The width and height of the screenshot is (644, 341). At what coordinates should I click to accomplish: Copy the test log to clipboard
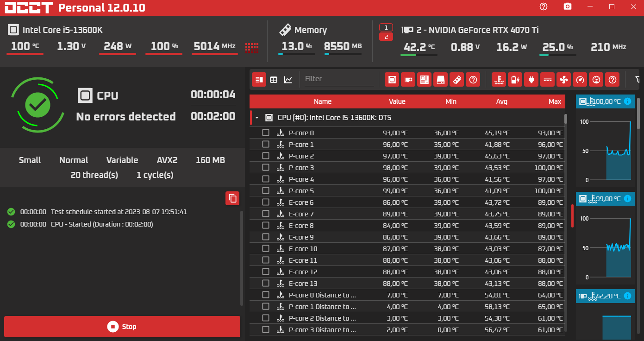pos(232,198)
